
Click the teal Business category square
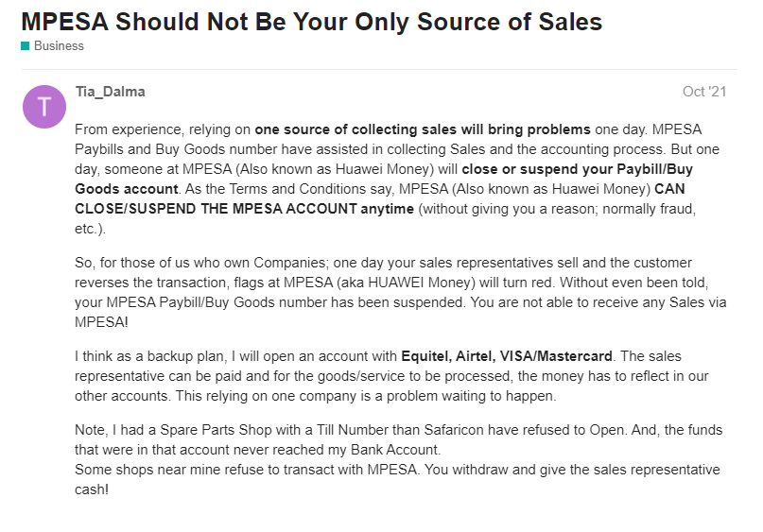26,46
